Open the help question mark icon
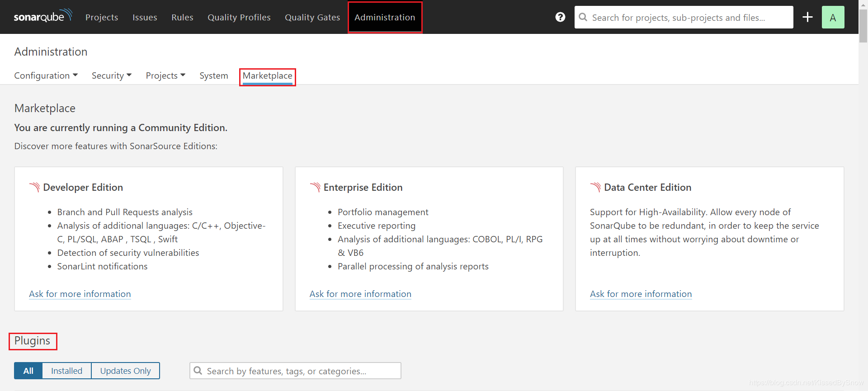The width and height of the screenshot is (868, 391). (560, 17)
